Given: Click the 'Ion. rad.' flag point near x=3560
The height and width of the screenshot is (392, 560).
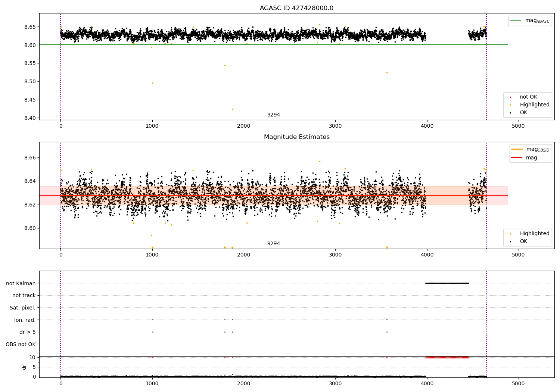Looking at the screenshot, I should [387, 320].
